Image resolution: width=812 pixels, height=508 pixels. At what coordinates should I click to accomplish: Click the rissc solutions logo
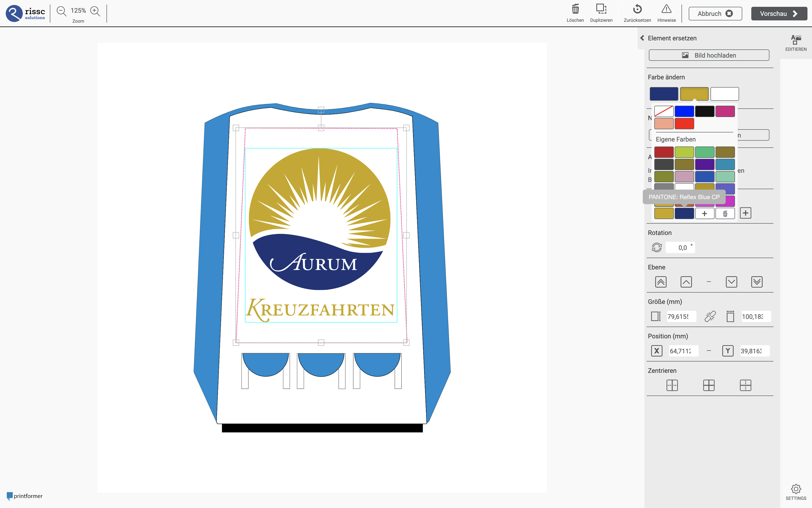click(x=26, y=13)
